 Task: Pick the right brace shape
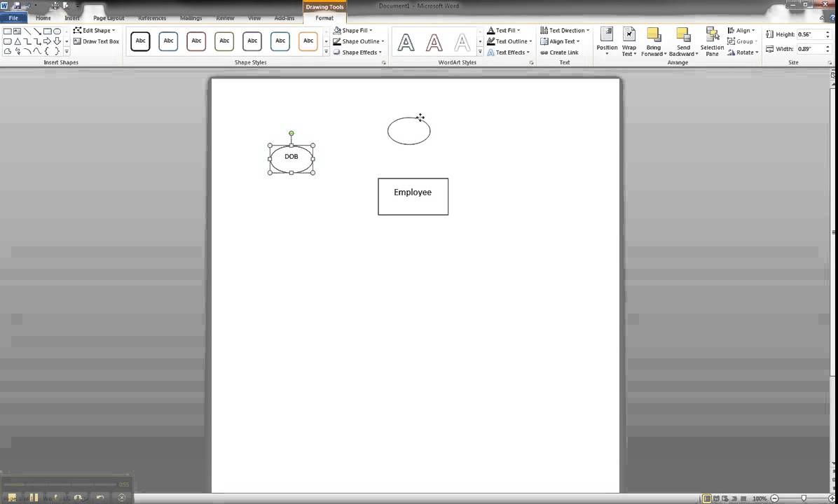click(x=57, y=51)
